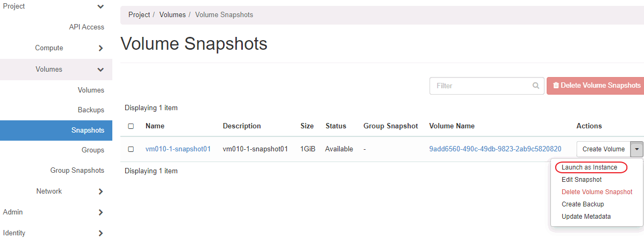The height and width of the screenshot is (238, 644).
Task: Toggle the select-all snapshots checkbox
Action: point(131,126)
